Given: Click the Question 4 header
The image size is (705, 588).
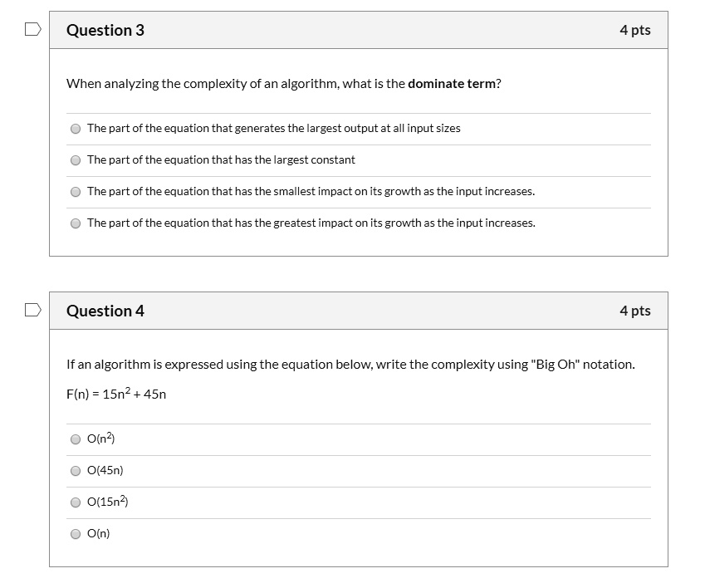Looking at the screenshot, I should point(105,311).
